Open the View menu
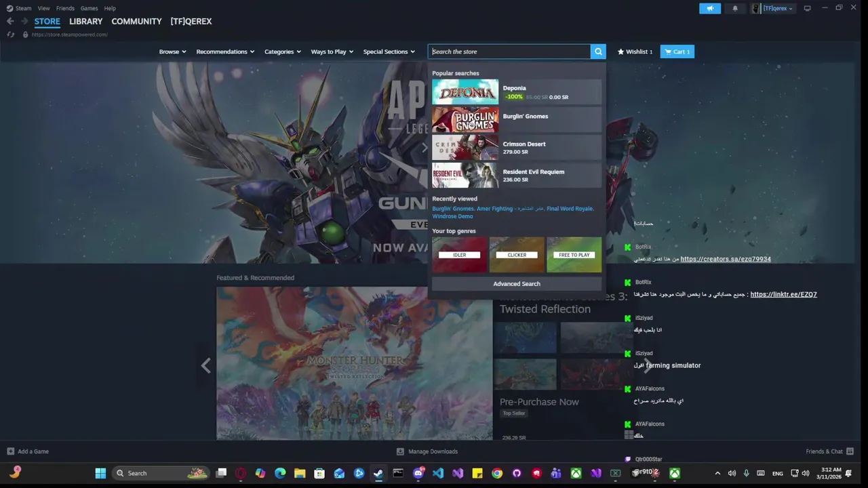This screenshot has width=868, height=488. [44, 8]
